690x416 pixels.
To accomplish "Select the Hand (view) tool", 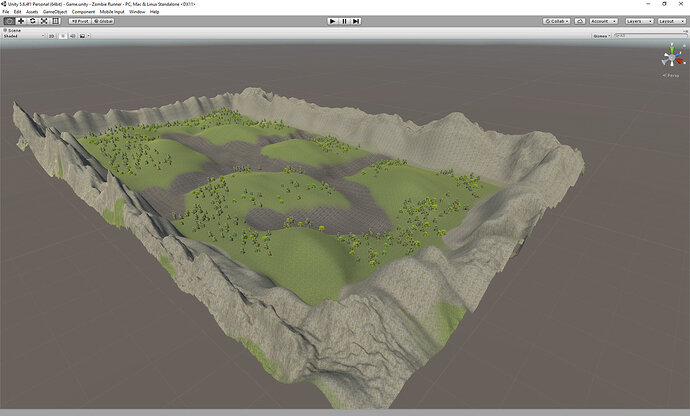I will click(x=9, y=21).
